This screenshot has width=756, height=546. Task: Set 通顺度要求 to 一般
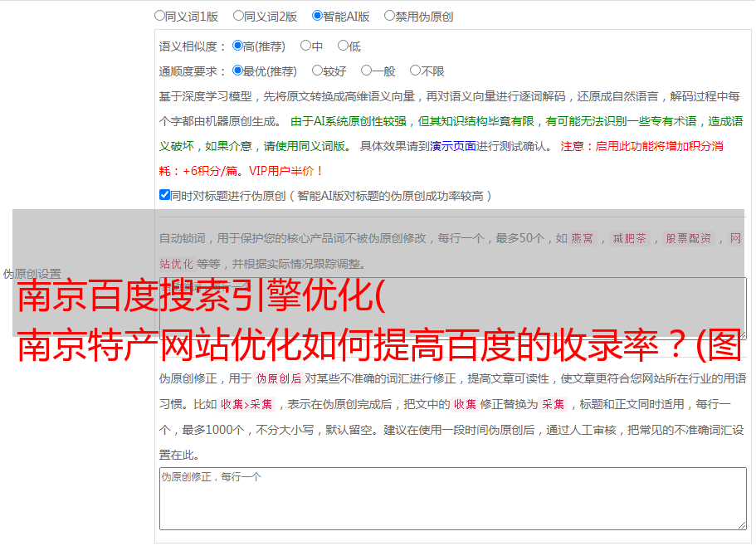(367, 71)
